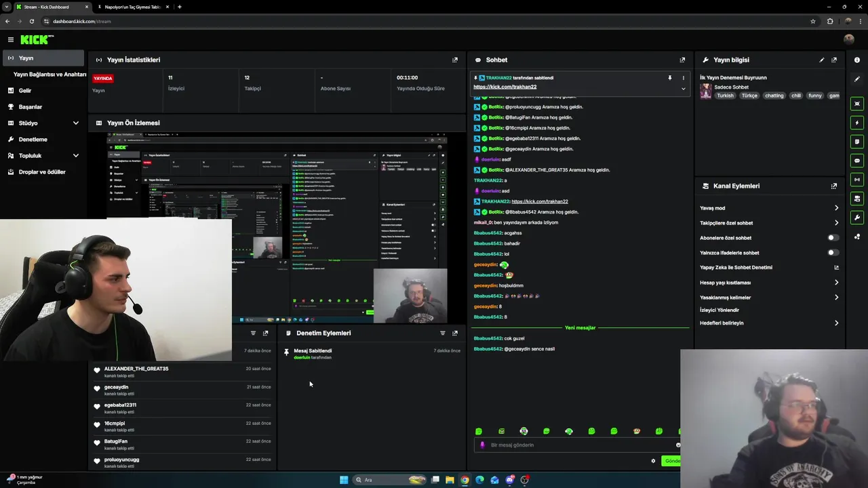
Task: Open chat settings gear icon
Action: [x=653, y=461]
